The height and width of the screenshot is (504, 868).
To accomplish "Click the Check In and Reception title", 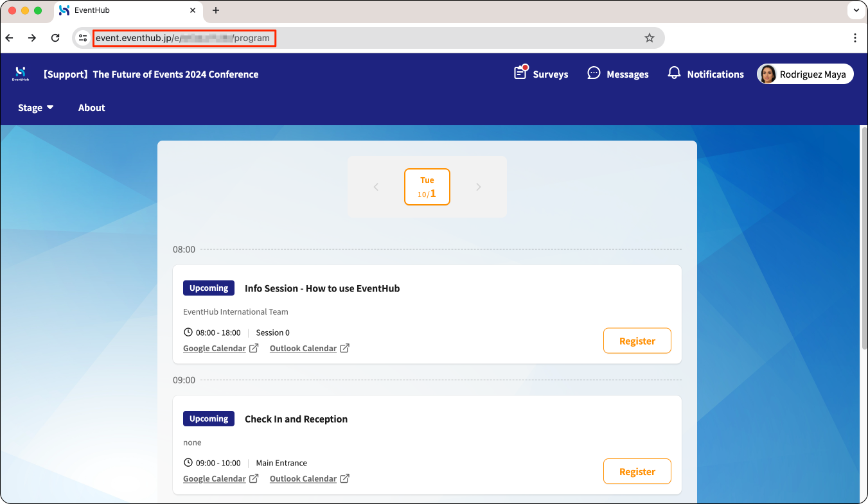I will click(296, 419).
